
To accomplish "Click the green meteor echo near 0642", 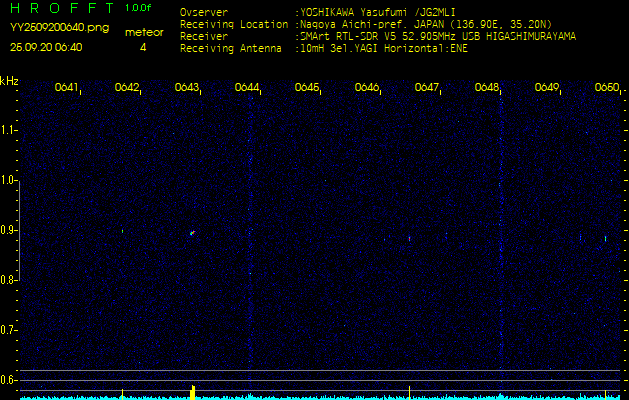I will 122,231.
